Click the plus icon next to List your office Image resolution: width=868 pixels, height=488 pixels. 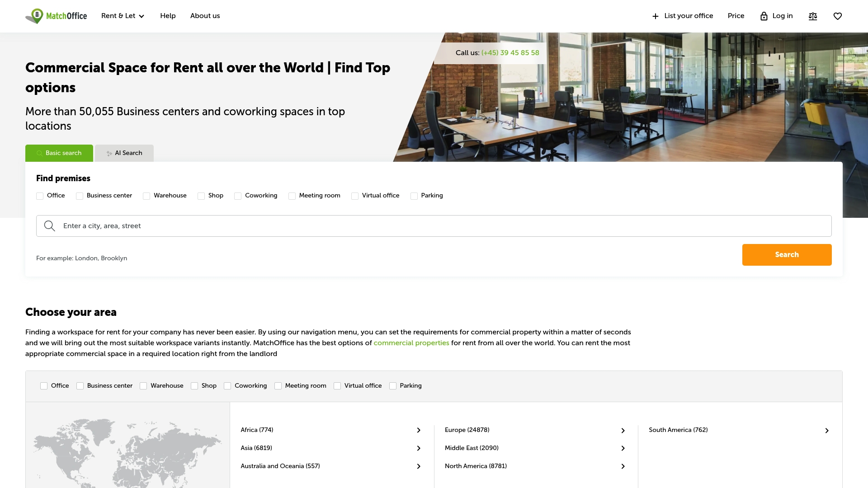coord(655,16)
